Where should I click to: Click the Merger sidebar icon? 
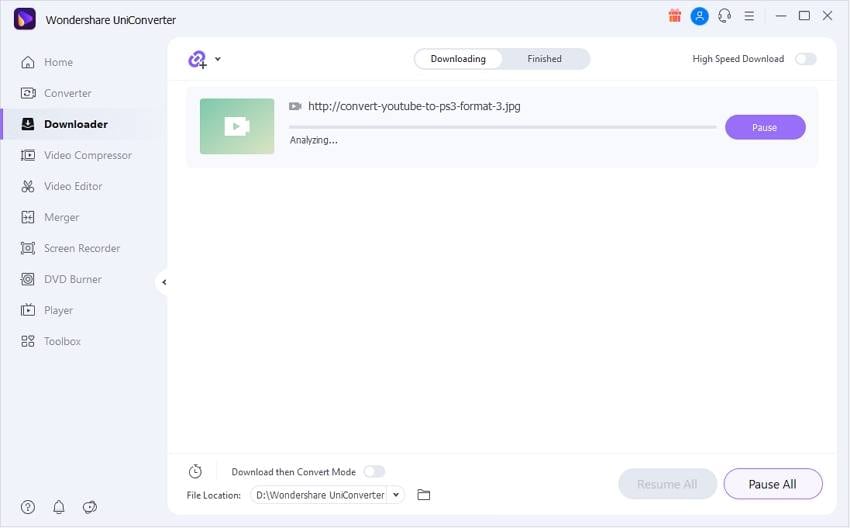(x=28, y=217)
